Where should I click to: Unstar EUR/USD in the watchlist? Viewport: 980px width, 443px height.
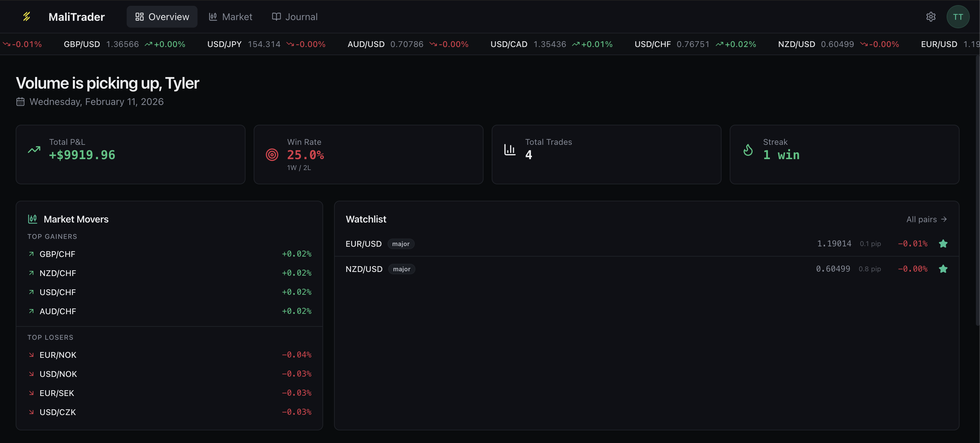pos(943,244)
